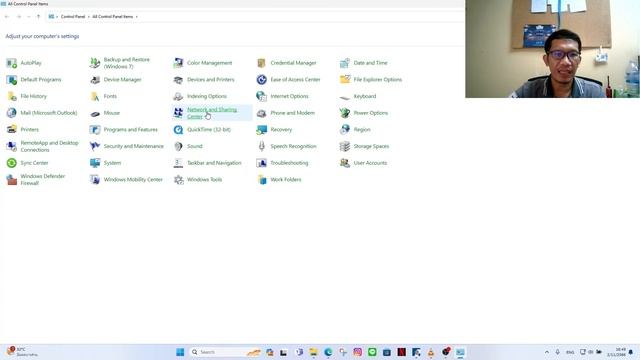
Task: Open the Date and Time icon
Action: pyautogui.click(x=345, y=63)
